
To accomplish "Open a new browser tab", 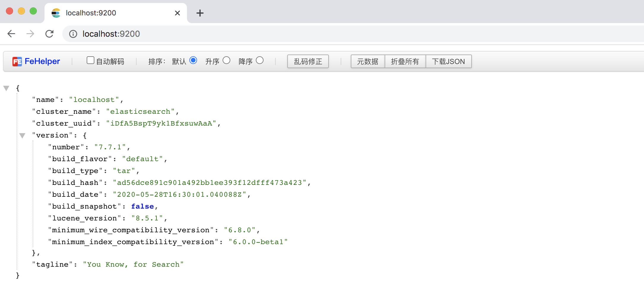I will [200, 13].
